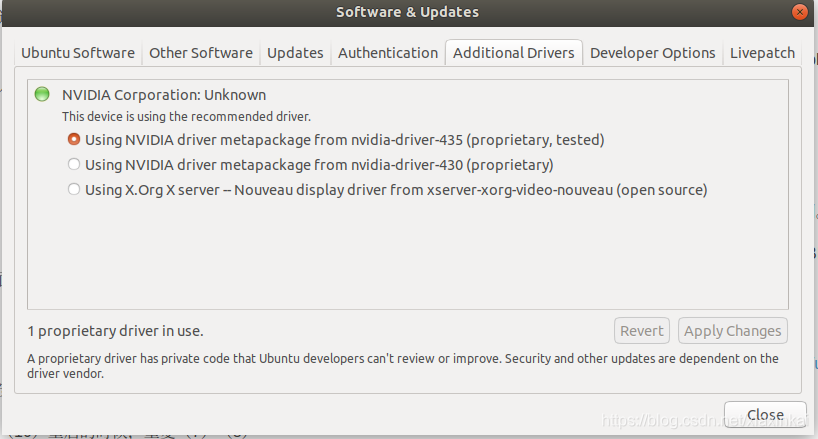The width and height of the screenshot is (818, 439).
Task: Click the Revert button
Action: click(642, 331)
